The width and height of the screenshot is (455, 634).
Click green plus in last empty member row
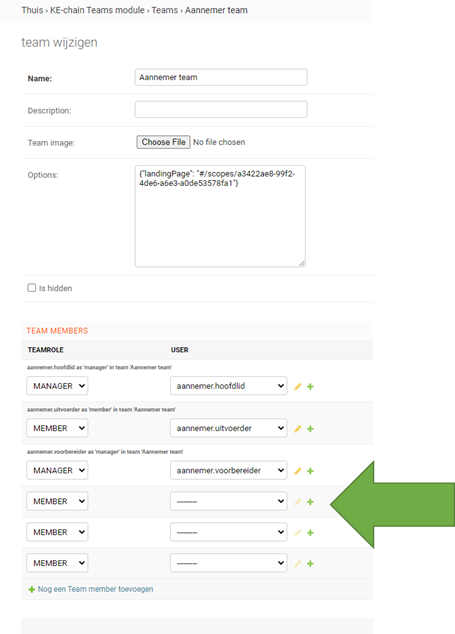click(x=310, y=564)
